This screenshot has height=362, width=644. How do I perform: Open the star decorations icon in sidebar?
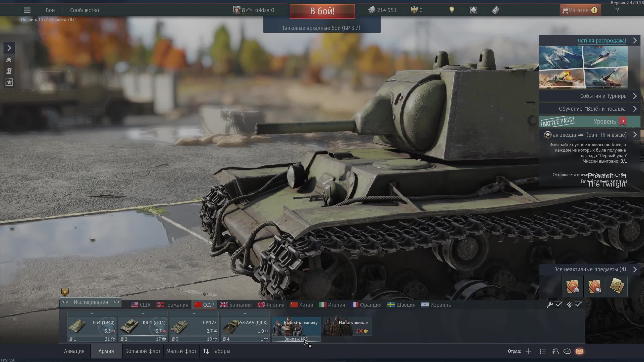pos(9,82)
